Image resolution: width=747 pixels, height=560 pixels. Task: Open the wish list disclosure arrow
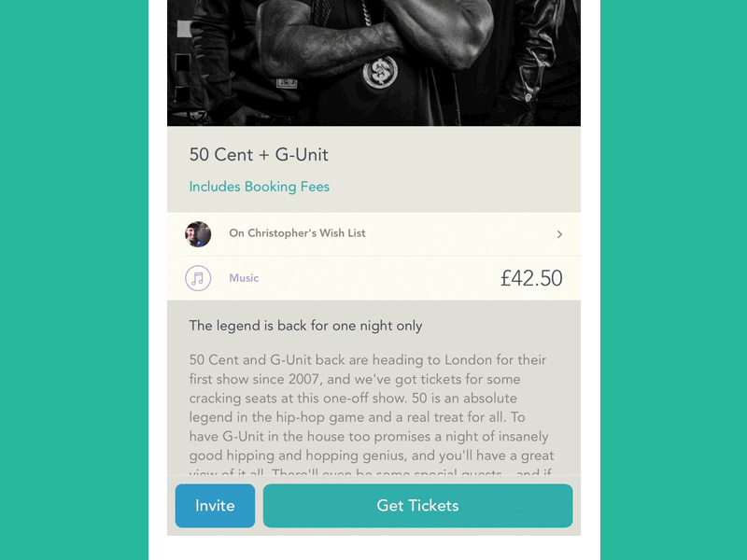559,233
